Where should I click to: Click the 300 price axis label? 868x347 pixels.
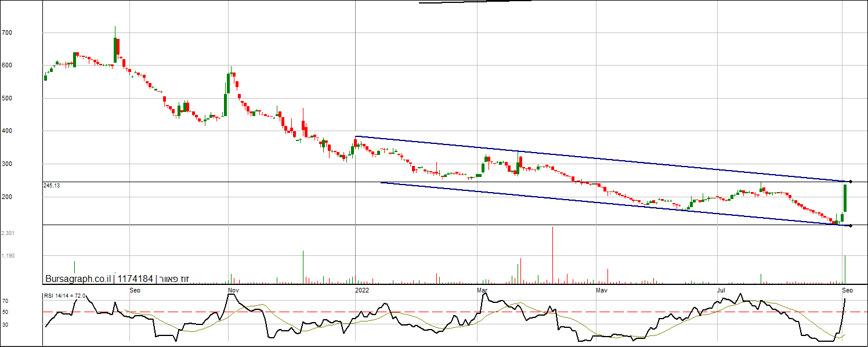[x=7, y=164]
